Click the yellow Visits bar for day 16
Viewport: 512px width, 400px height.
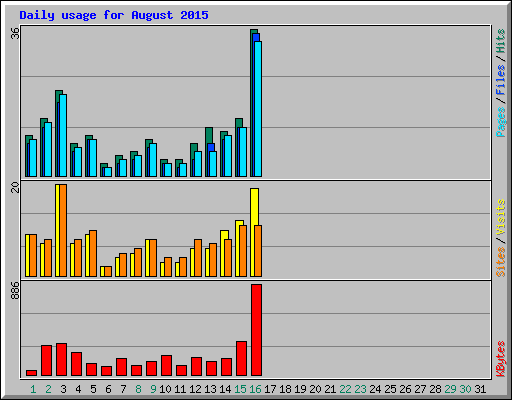[254, 207]
